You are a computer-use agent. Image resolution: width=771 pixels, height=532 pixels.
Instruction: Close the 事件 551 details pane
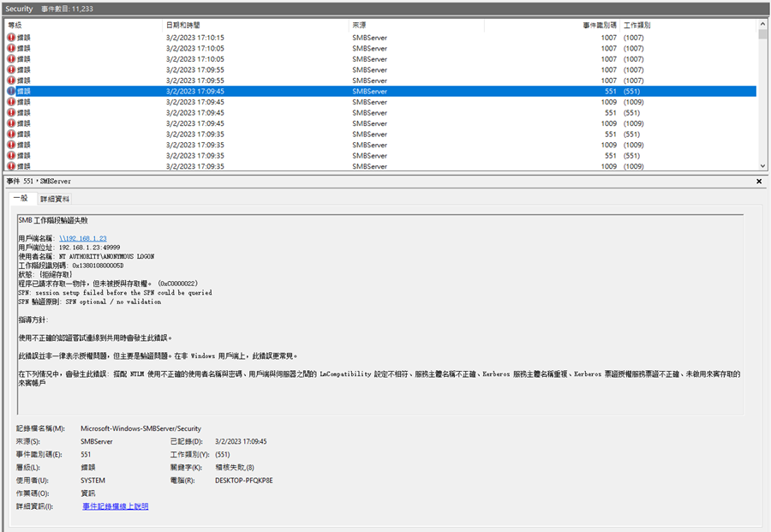(x=758, y=181)
